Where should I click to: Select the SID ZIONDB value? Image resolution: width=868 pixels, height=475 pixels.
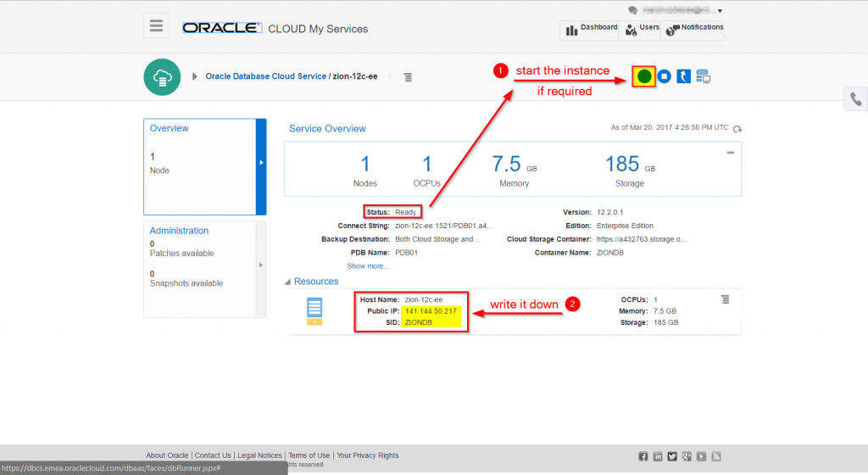pos(419,322)
